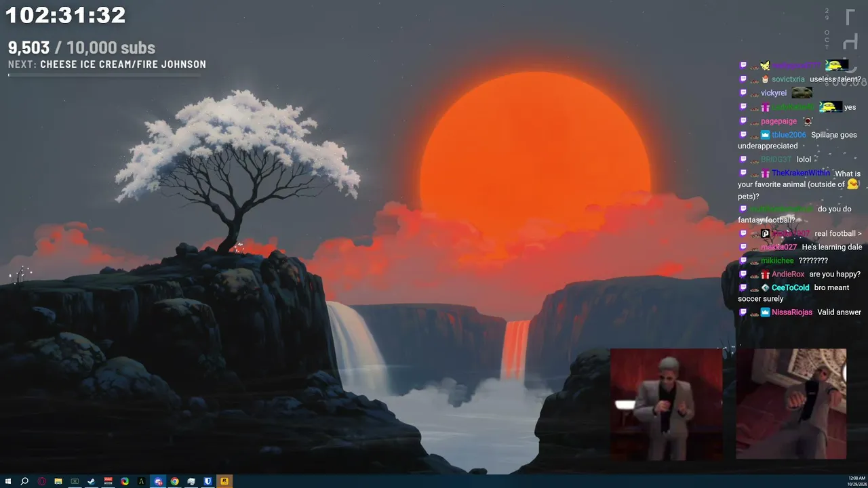Launch Opera GX from the taskbar

point(42,481)
